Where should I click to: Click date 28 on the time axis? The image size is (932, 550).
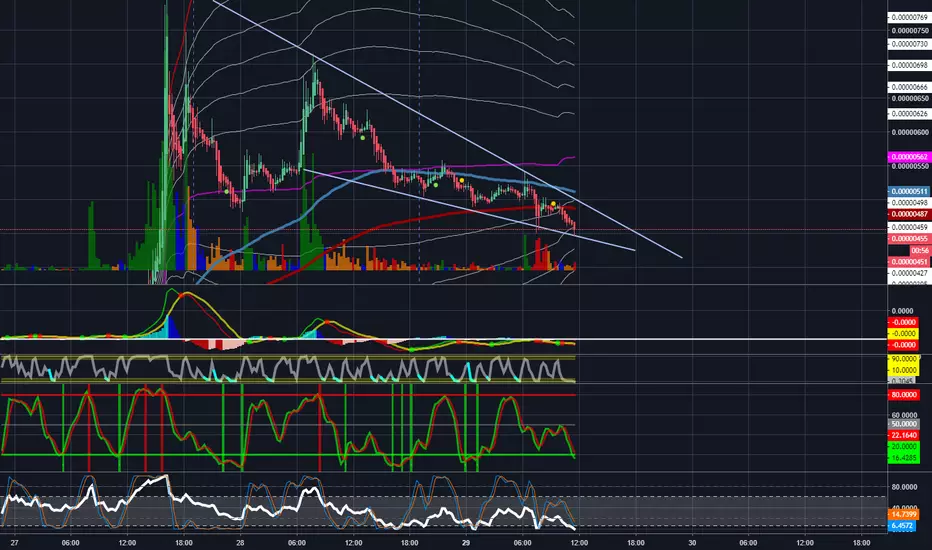point(240,543)
